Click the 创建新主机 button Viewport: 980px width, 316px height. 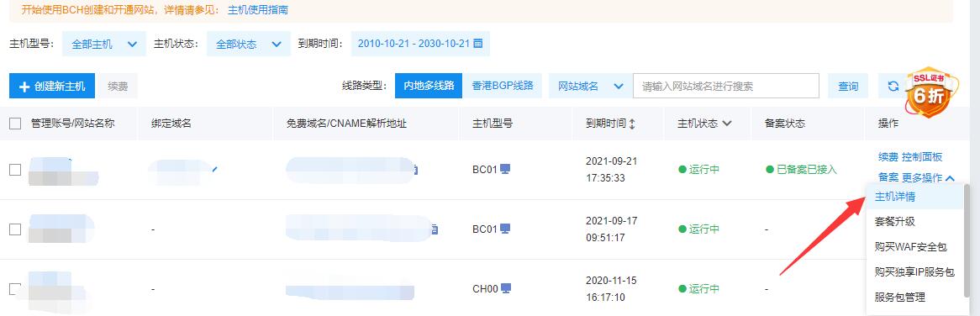(x=52, y=87)
